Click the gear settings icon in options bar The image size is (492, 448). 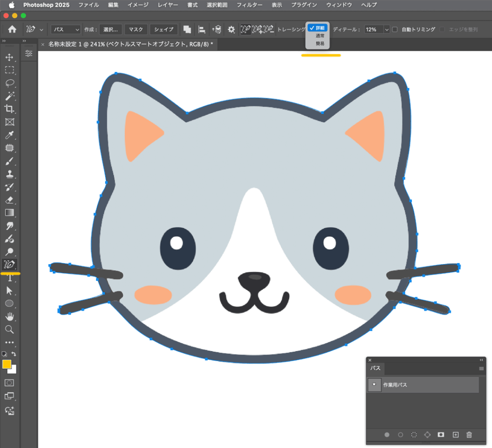point(231,30)
